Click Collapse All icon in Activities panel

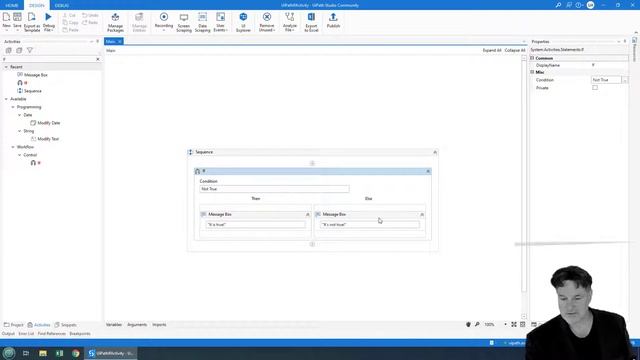click(x=19, y=50)
